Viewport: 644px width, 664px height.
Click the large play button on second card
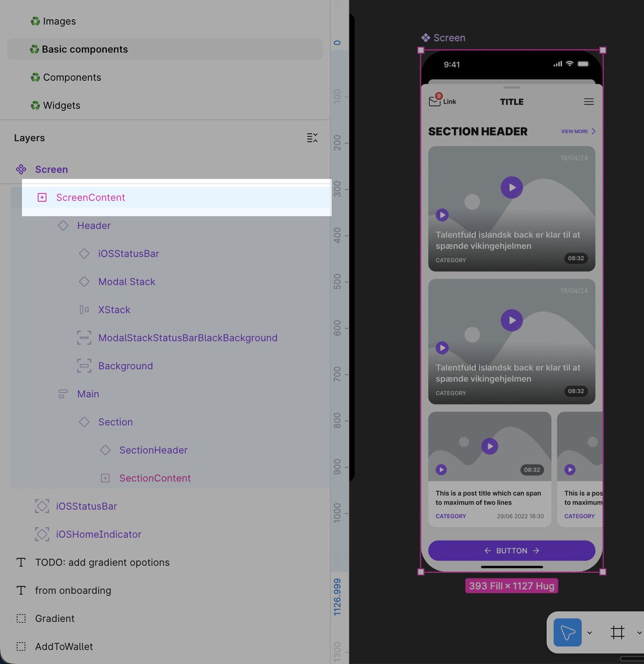click(x=512, y=320)
